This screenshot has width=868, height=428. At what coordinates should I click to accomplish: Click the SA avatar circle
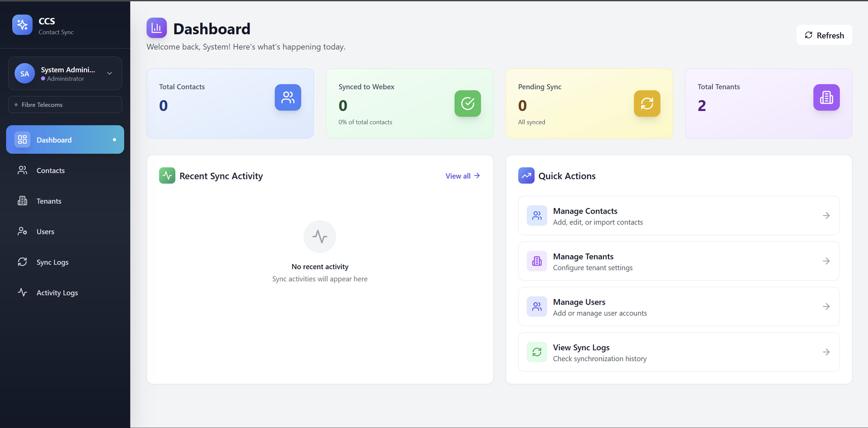click(25, 73)
